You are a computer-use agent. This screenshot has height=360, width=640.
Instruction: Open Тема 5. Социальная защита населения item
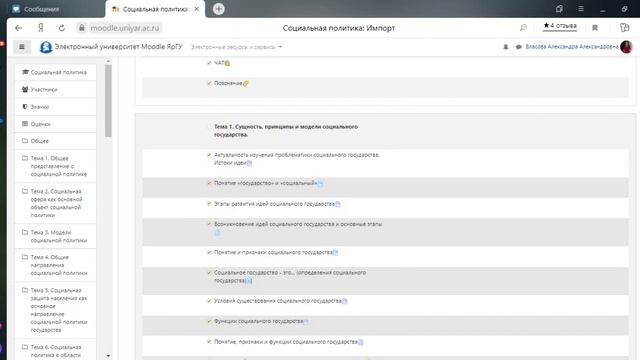tap(56, 310)
